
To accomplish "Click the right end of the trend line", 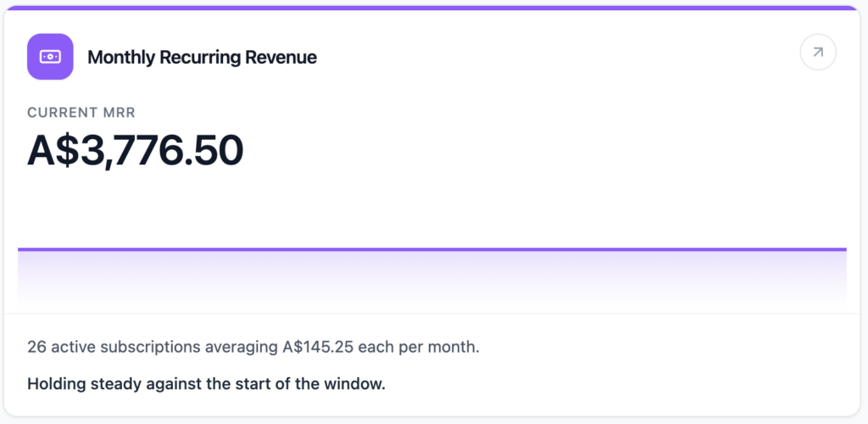I will pos(843,249).
